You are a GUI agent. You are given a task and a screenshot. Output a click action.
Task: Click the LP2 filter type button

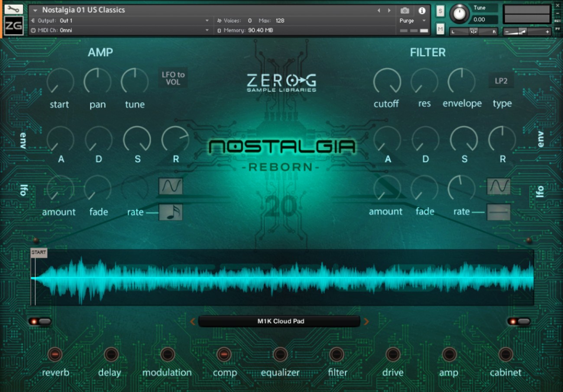(501, 80)
